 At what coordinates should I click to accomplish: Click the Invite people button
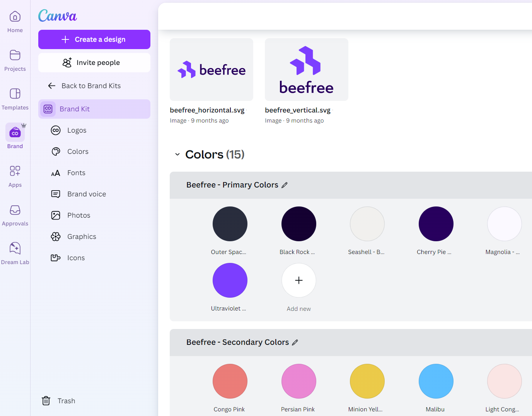click(94, 63)
